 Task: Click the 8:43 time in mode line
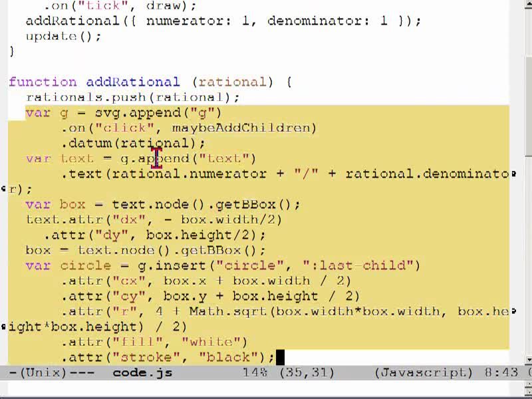501,372
